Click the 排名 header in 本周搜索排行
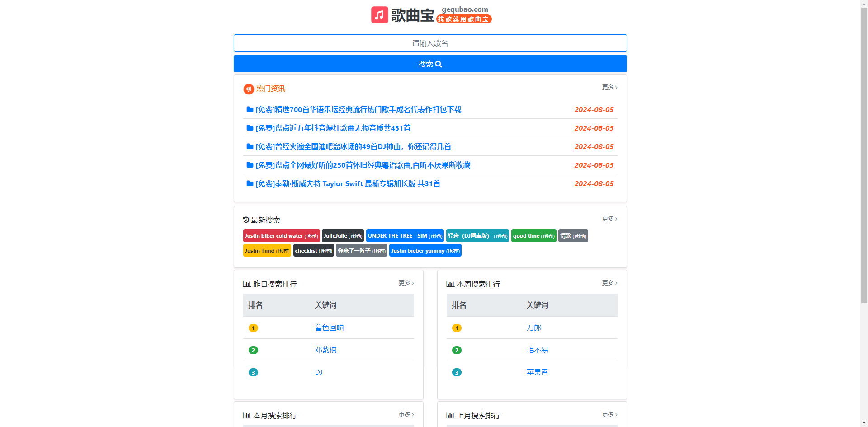 pyautogui.click(x=459, y=305)
